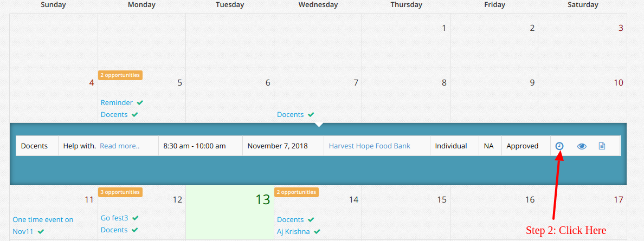Click green checkmark beside Reminder
The image size is (644, 241).
point(140,103)
